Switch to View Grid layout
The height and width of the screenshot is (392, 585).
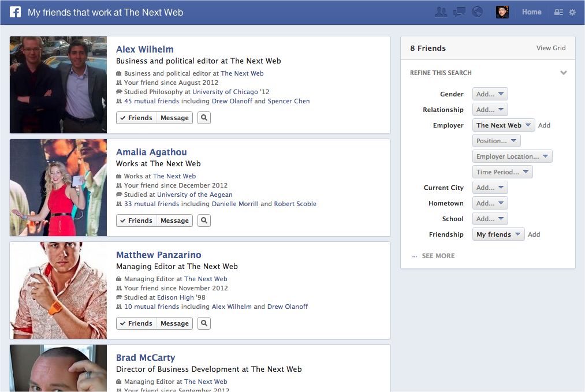(x=551, y=48)
